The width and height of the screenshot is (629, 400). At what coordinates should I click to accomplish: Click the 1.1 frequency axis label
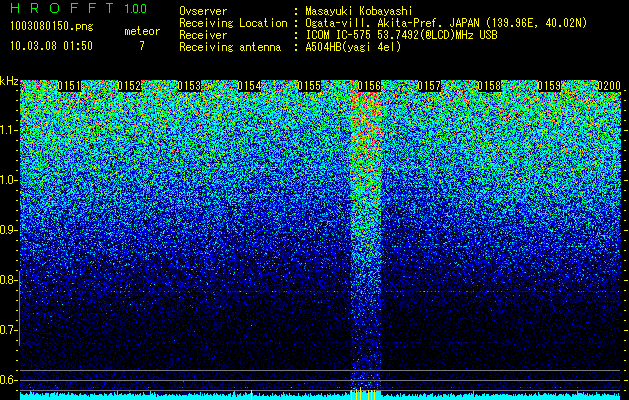(9, 130)
